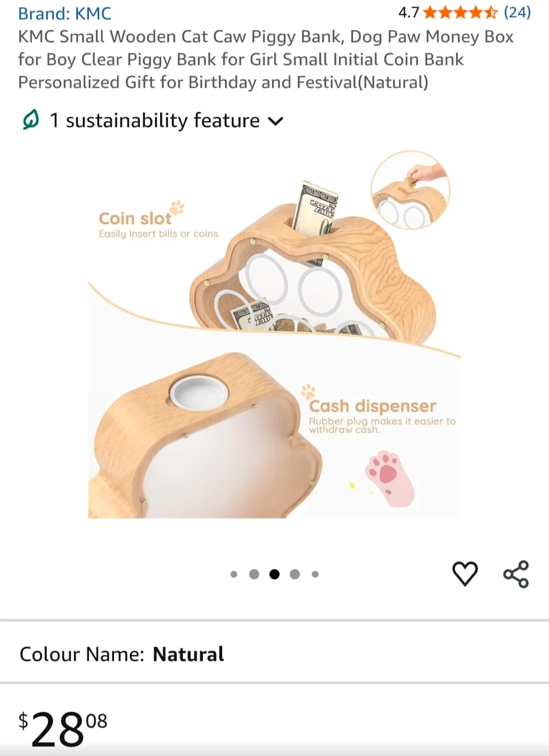Viewport: 549px width, 756px height.
Task: Open the main paw piggy bank image
Action: coord(274,334)
